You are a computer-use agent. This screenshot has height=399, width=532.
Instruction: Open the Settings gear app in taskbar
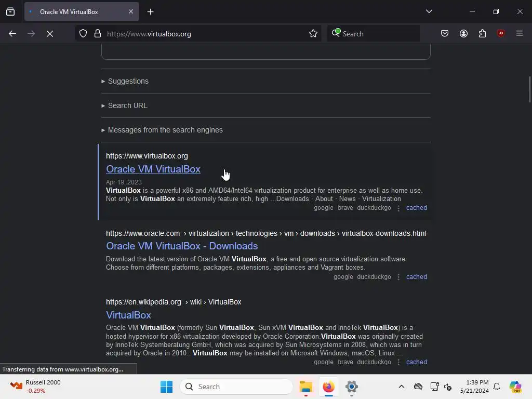click(352, 387)
